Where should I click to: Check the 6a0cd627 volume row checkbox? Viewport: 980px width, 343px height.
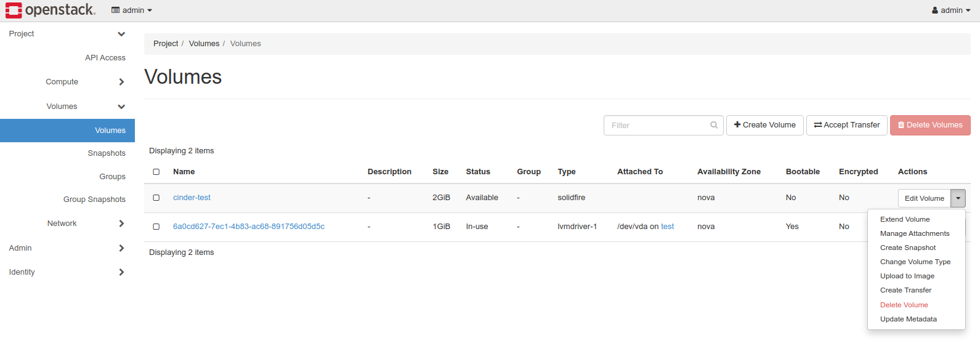coord(156,227)
